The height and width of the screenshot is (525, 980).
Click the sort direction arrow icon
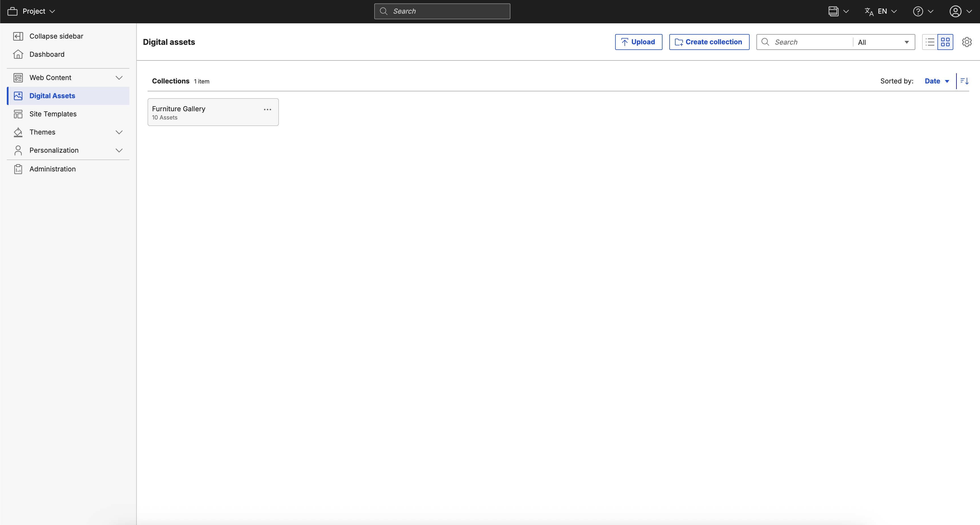(964, 81)
